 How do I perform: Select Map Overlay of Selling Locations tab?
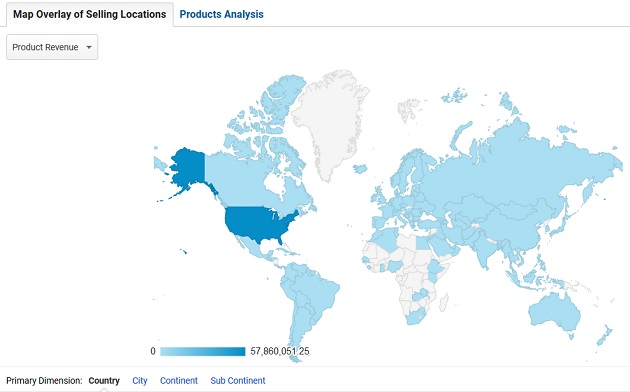(x=90, y=14)
